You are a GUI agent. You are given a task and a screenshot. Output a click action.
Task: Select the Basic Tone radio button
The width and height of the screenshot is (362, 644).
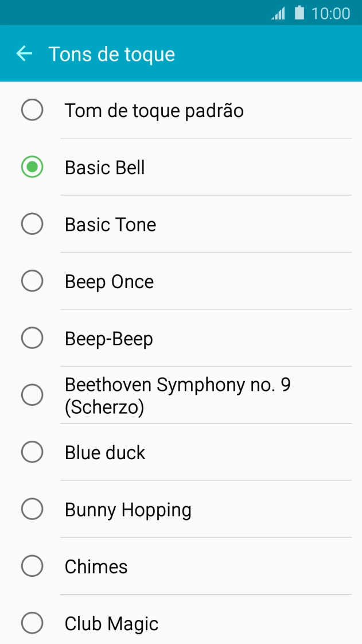32,224
